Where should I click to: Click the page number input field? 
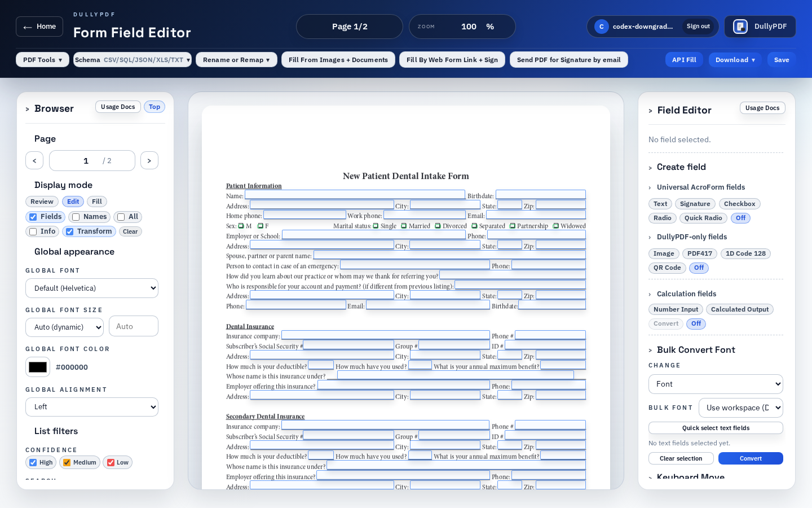tap(92, 160)
